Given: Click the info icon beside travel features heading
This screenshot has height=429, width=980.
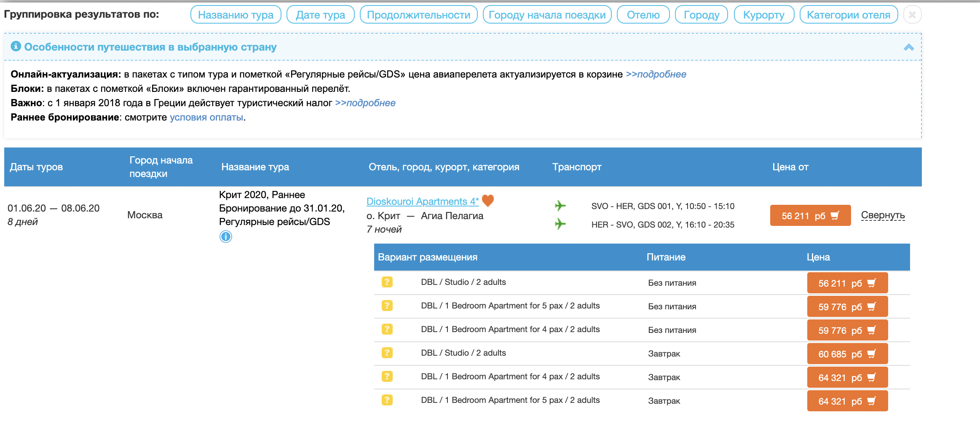Looking at the screenshot, I should pos(16,46).
